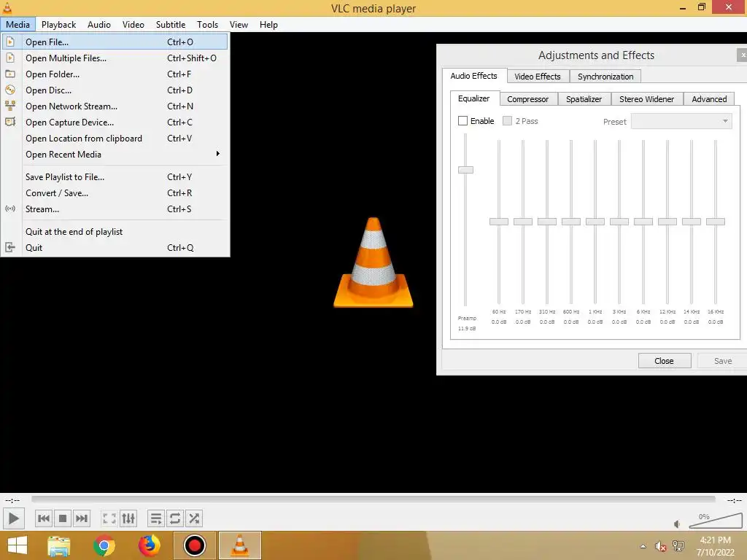
Task: Show extended settings equalizer icon
Action: tap(128, 518)
